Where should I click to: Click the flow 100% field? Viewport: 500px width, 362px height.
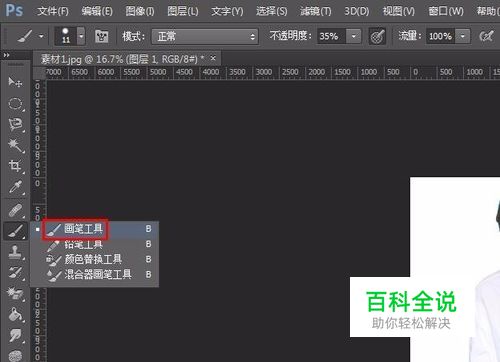click(x=441, y=36)
